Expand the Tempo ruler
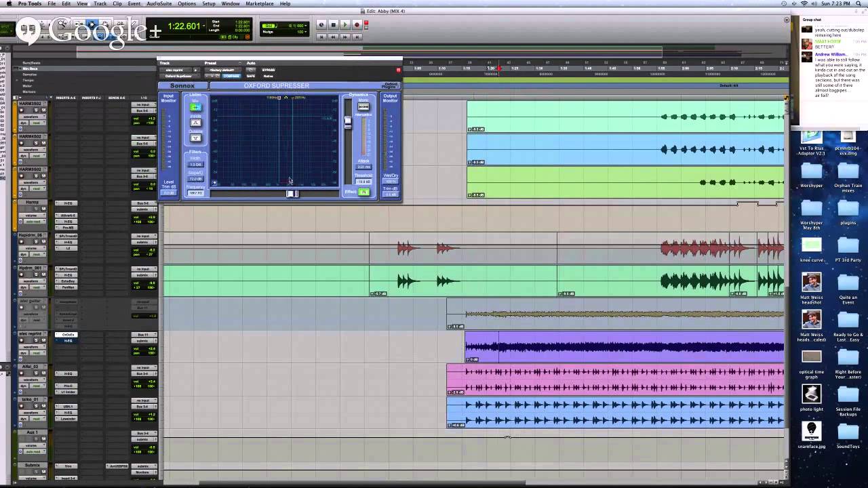Image resolution: width=868 pixels, height=488 pixels. 17,80
